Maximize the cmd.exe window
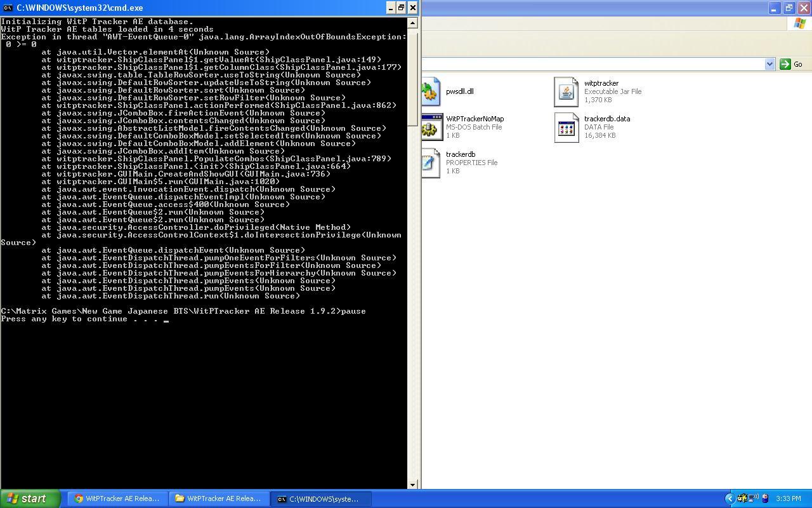Screen dimensions: 812x508 [402, 8]
